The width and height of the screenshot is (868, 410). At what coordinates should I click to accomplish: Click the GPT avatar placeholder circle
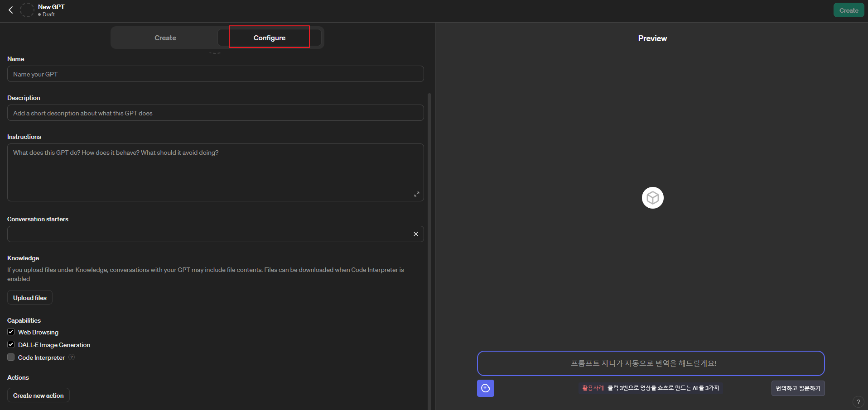coord(27,10)
